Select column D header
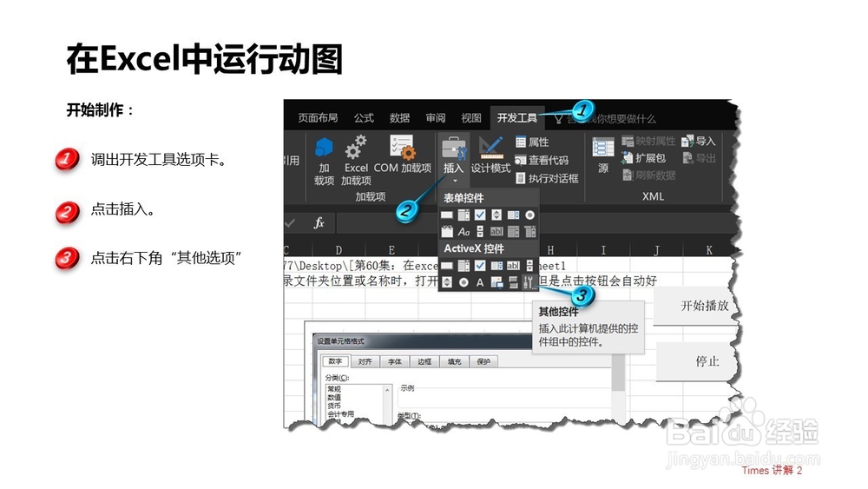The height and width of the screenshot is (489, 868). [339, 250]
